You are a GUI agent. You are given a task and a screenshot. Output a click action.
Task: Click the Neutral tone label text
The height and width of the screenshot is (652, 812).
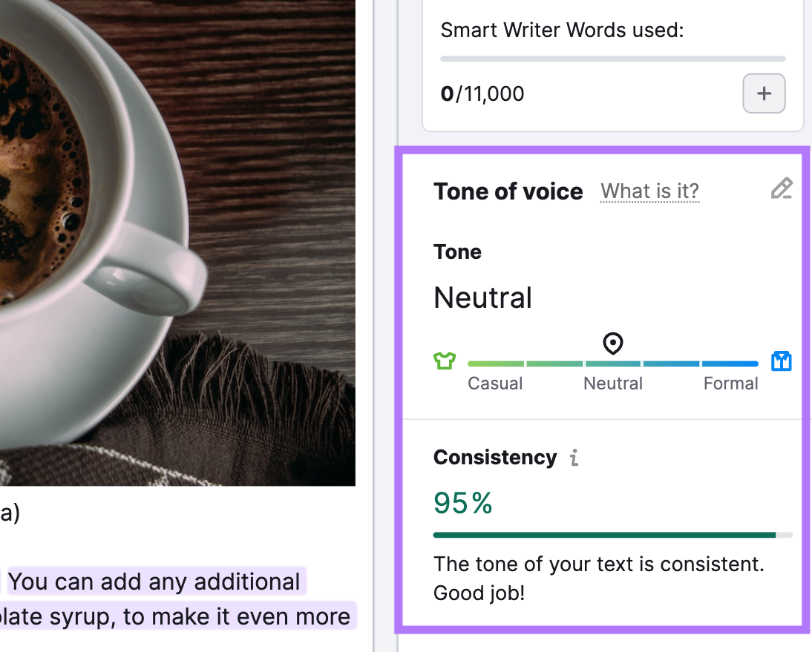(x=482, y=297)
